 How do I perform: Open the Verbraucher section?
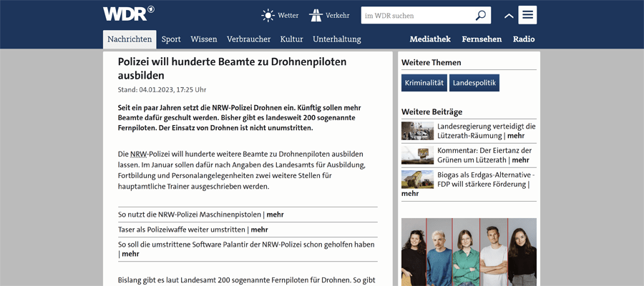[248, 39]
